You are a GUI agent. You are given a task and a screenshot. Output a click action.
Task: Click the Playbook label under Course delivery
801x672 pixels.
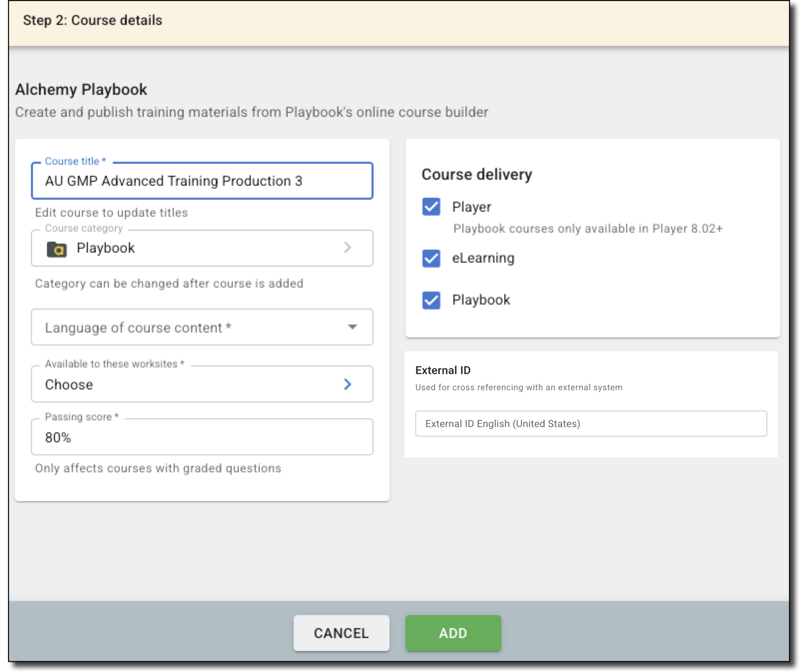[481, 300]
